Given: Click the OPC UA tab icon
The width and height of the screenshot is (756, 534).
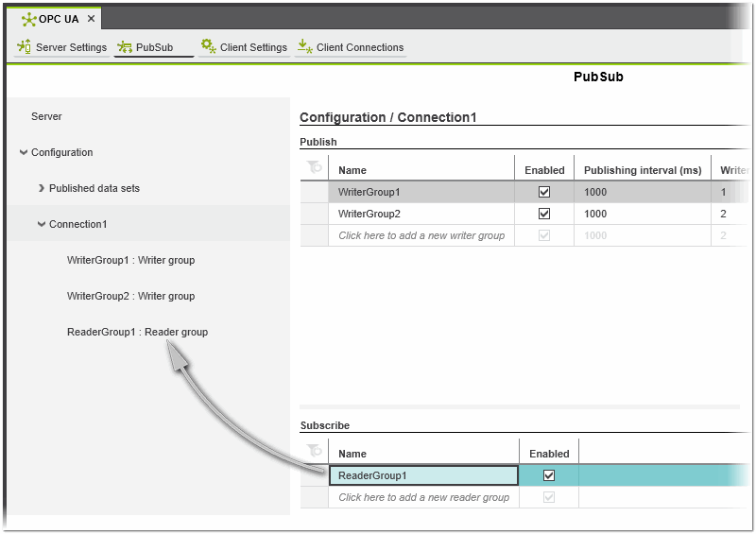Looking at the screenshot, I should coord(28,19).
